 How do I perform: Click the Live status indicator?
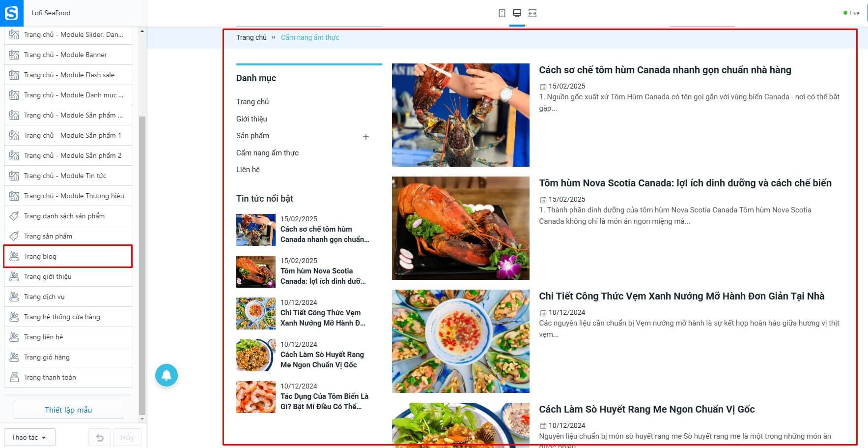pyautogui.click(x=851, y=13)
